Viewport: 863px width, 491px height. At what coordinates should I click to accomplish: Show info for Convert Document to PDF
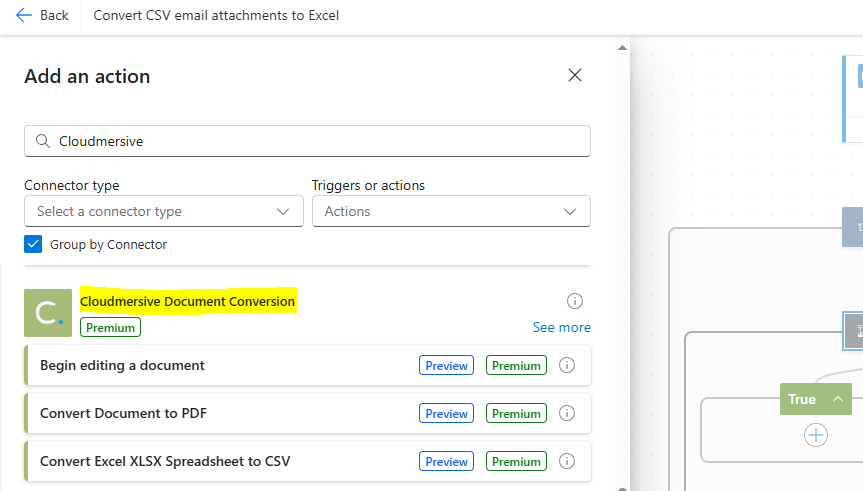tap(567, 413)
